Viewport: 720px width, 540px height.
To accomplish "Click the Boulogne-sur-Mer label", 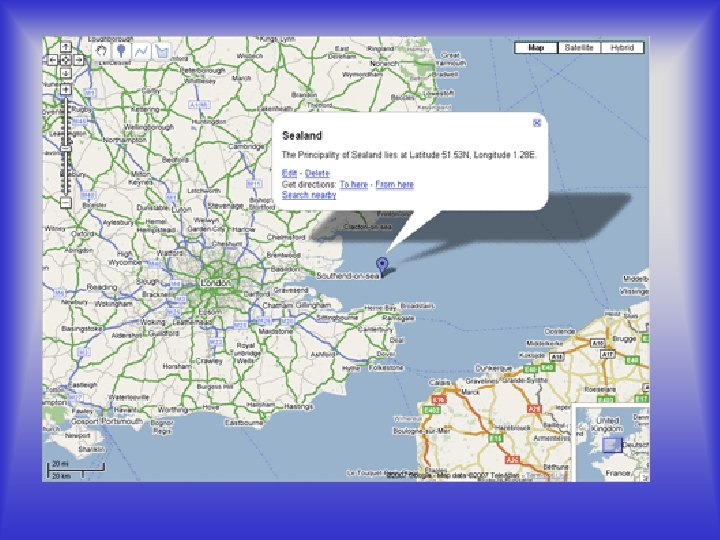I will [x=421, y=431].
